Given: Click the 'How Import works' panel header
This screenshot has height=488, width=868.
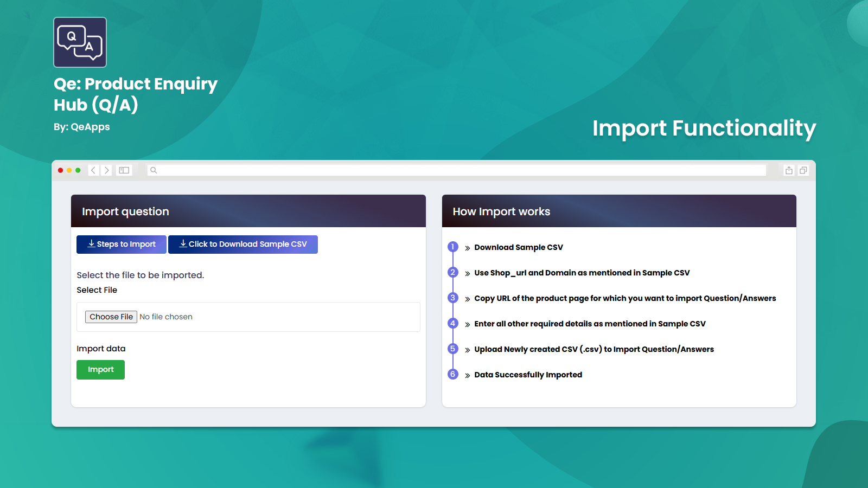Looking at the screenshot, I should point(619,211).
